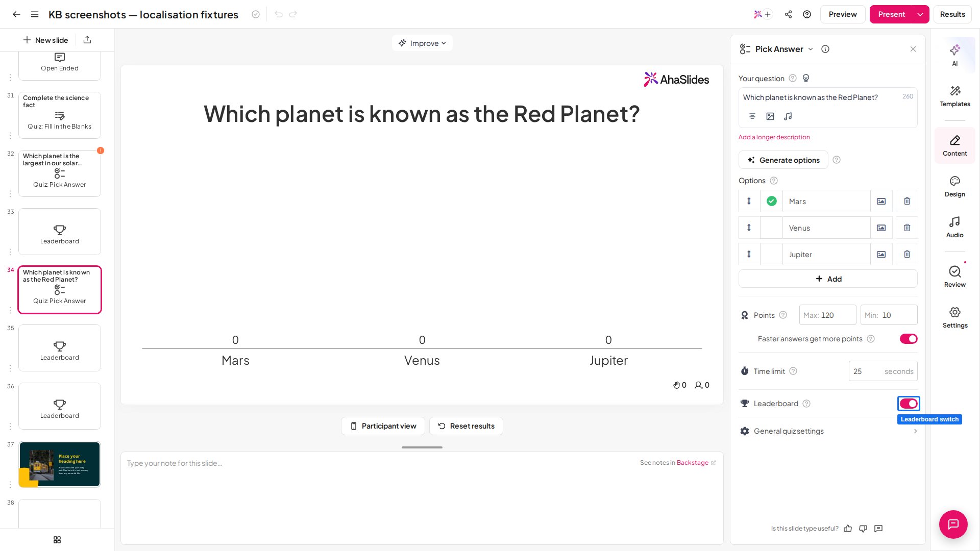Turn off the Leaderboard switch
The height and width of the screenshot is (551, 980).
909,404
